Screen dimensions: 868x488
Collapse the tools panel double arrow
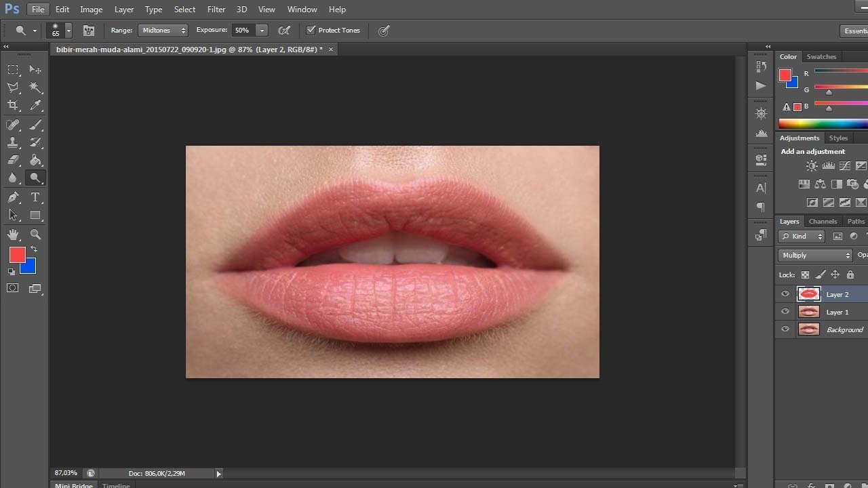click(x=6, y=47)
